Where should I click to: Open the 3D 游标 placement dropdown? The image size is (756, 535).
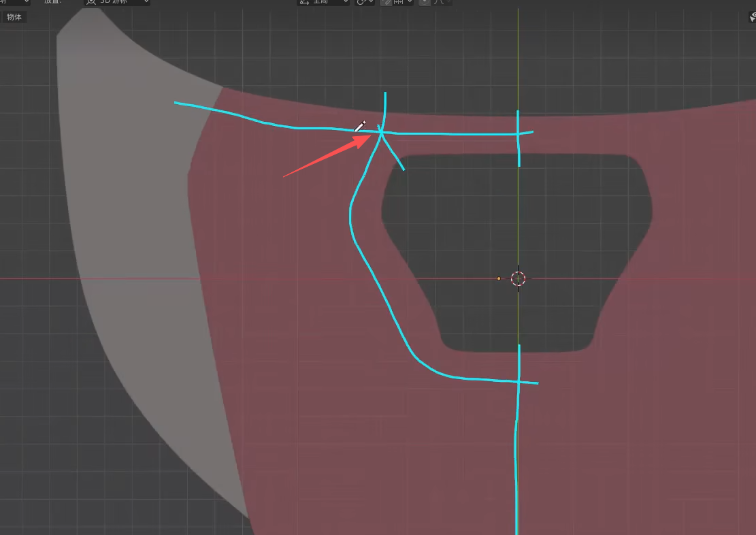click(117, 2)
